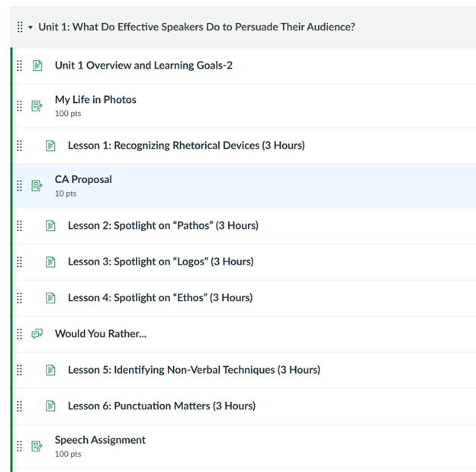Viewport: 476px width, 472px height.
Task: Click the page icon beside Lesson 1
Action: (x=50, y=146)
